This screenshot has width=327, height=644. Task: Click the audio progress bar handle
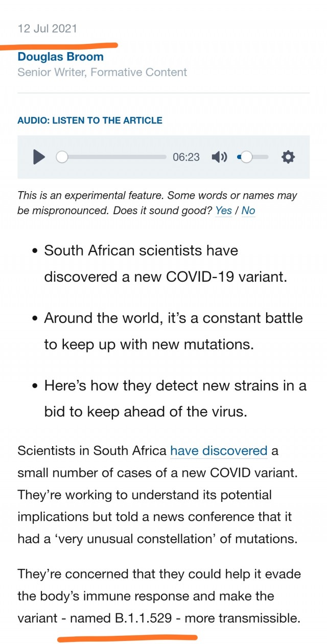click(62, 157)
